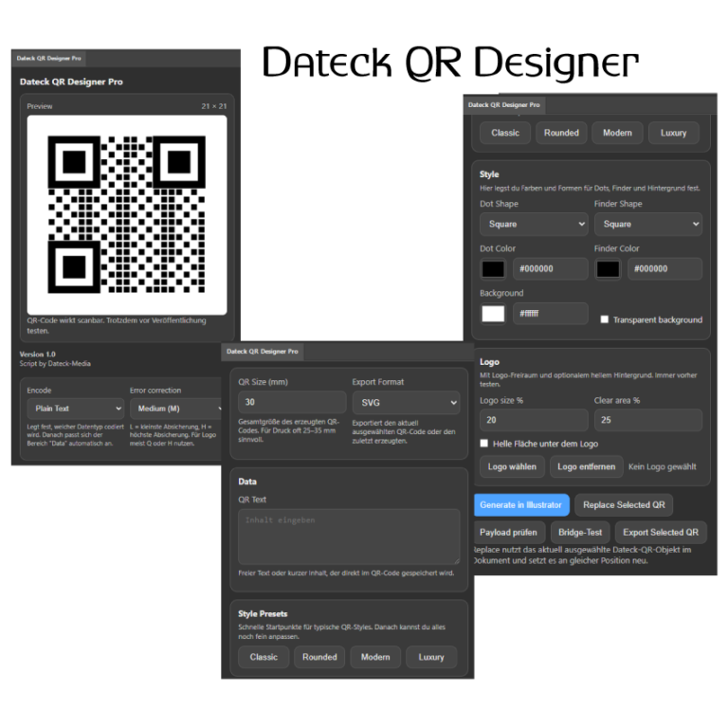This screenshot has width=728, height=728.
Task: Open the Dot Shape dropdown
Action: 534,225
